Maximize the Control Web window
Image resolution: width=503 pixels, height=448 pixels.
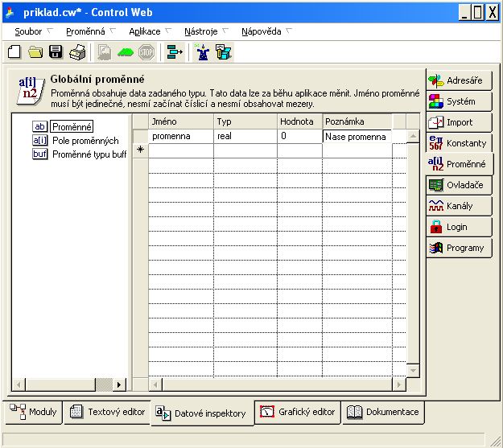pos(478,13)
